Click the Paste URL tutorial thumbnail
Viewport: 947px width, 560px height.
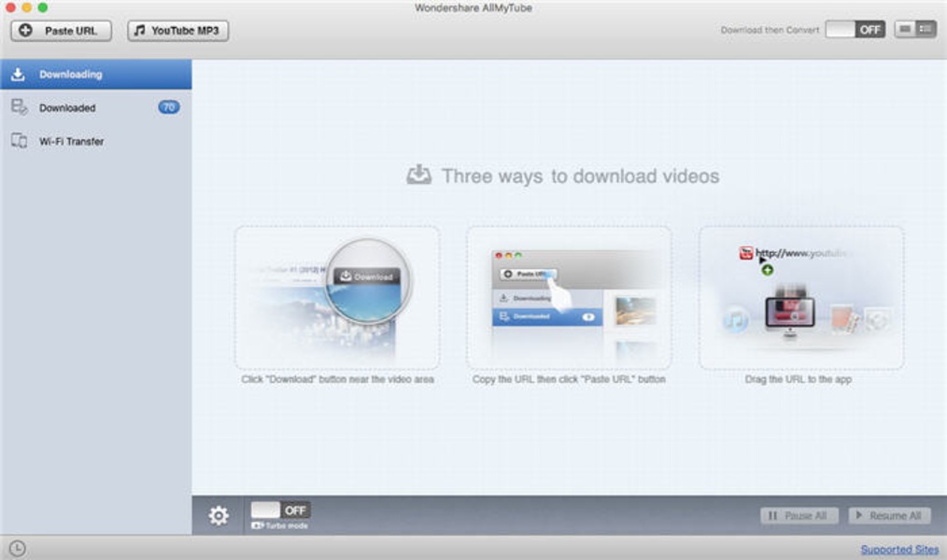(x=569, y=298)
